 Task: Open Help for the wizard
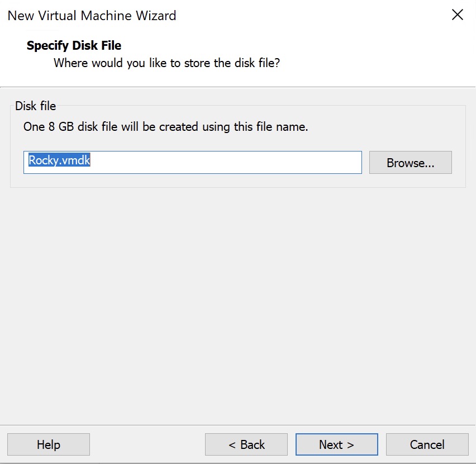(x=49, y=444)
